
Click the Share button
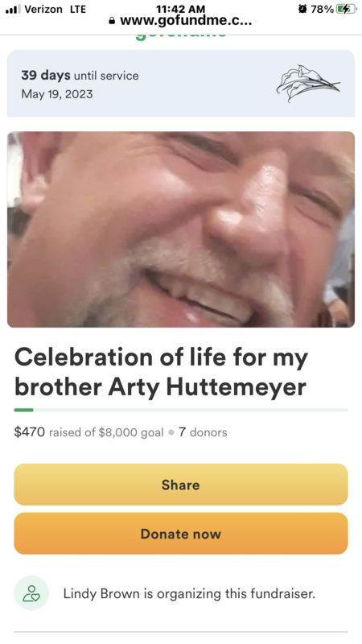click(x=181, y=485)
